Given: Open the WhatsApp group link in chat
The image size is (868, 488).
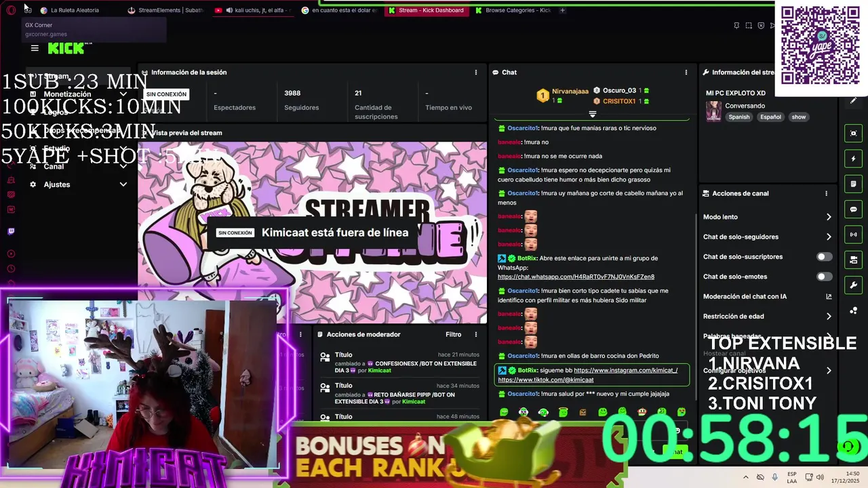Looking at the screenshot, I should click(576, 277).
